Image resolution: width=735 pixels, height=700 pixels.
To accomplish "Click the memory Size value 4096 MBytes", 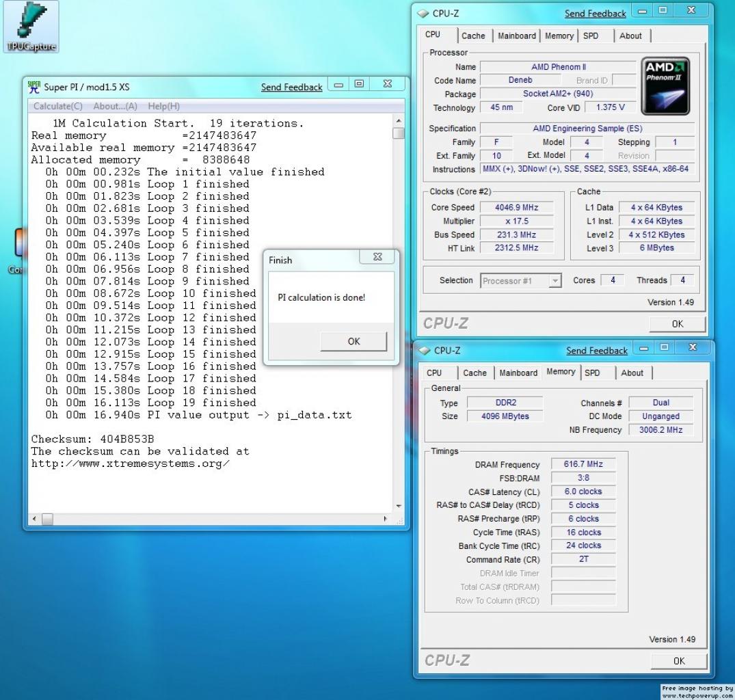I will pos(505,416).
